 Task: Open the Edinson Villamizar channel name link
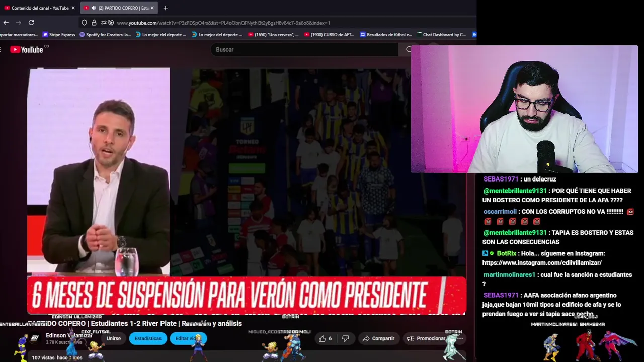(69, 335)
